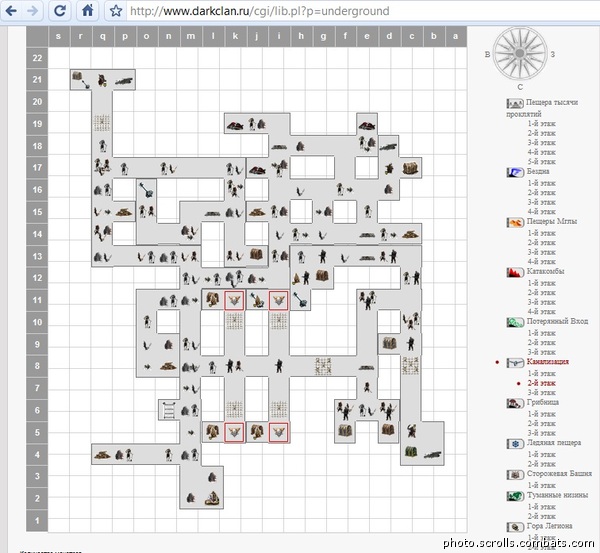The height and width of the screenshot is (553, 600).
Task: Open the Катакомбы dungeon link
Action: click(x=548, y=272)
